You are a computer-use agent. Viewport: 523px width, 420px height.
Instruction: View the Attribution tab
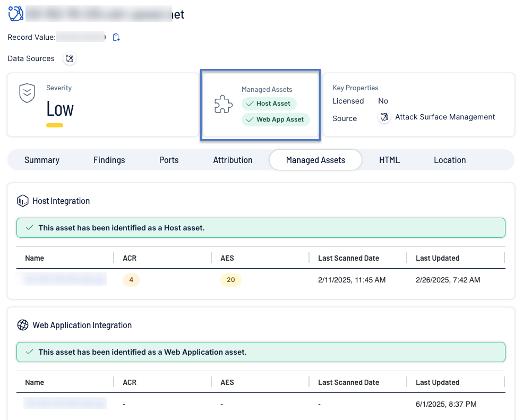click(x=233, y=160)
